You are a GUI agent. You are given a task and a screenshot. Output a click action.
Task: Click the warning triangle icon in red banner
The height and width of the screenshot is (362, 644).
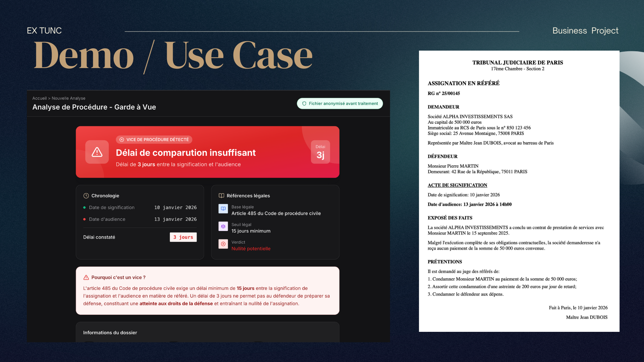(97, 152)
